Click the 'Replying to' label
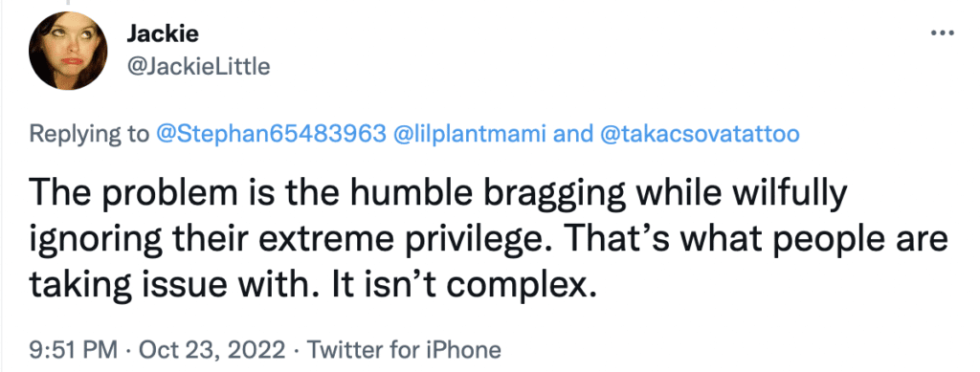The height and width of the screenshot is (372, 980). coord(89,135)
